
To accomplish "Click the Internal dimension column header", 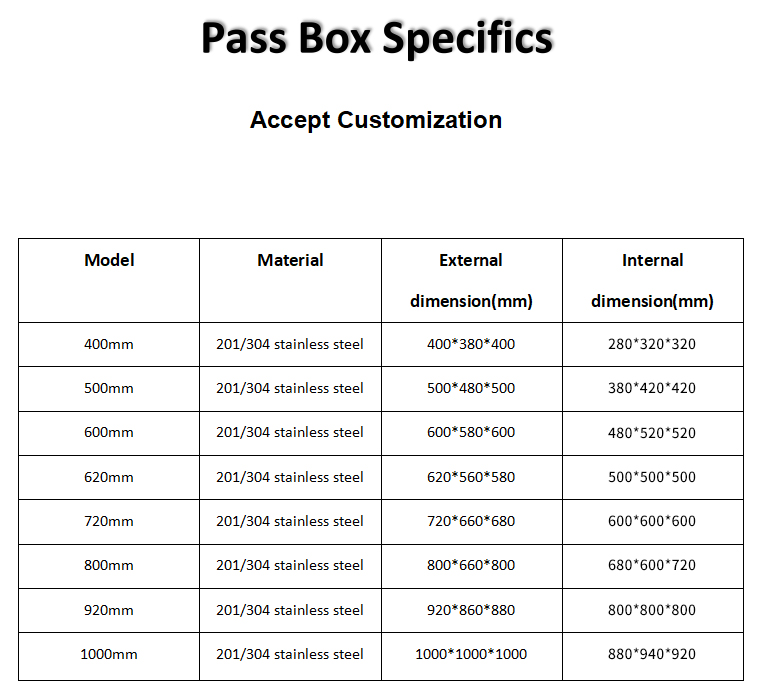I will coord(652,280).
